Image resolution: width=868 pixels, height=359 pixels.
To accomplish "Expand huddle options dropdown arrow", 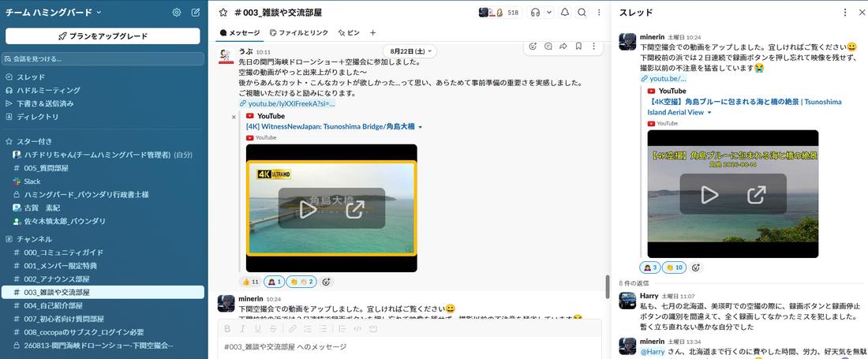I will point(549,12).
